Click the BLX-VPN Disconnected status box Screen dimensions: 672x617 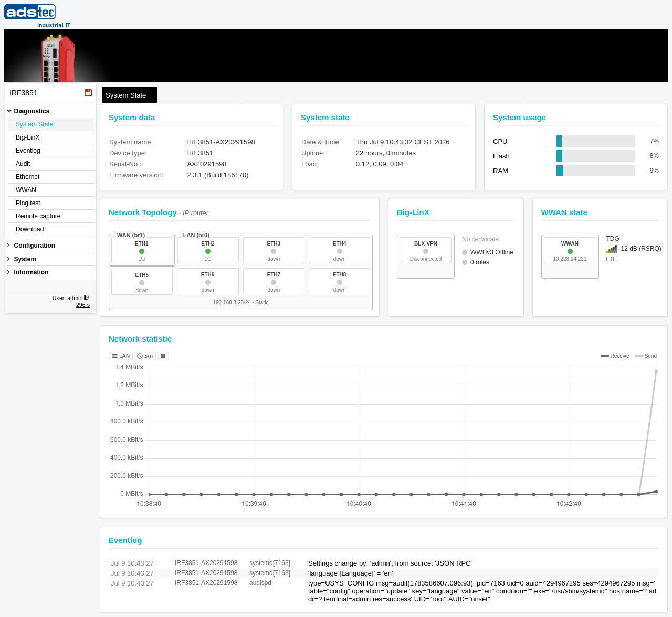tap(426, 250)
